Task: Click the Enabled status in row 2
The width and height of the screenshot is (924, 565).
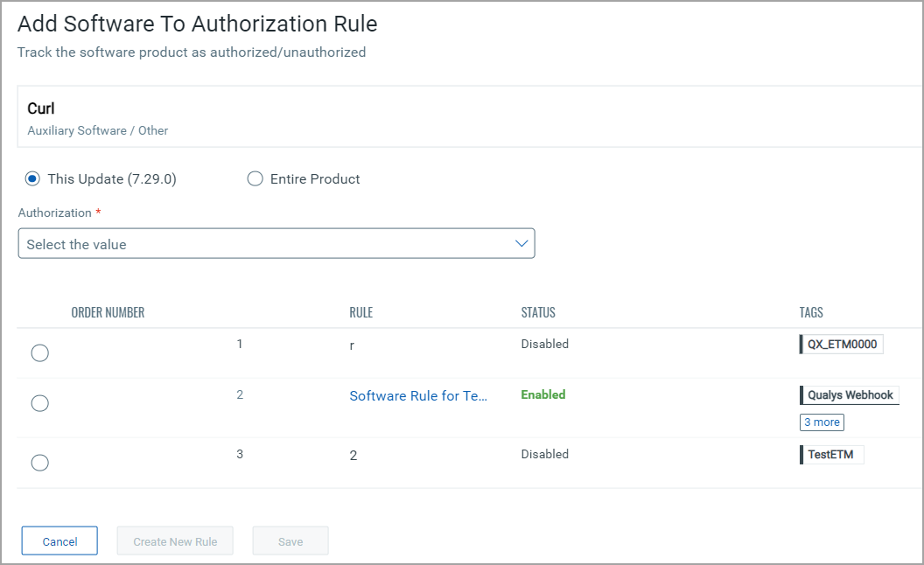Action: [543, 395]
